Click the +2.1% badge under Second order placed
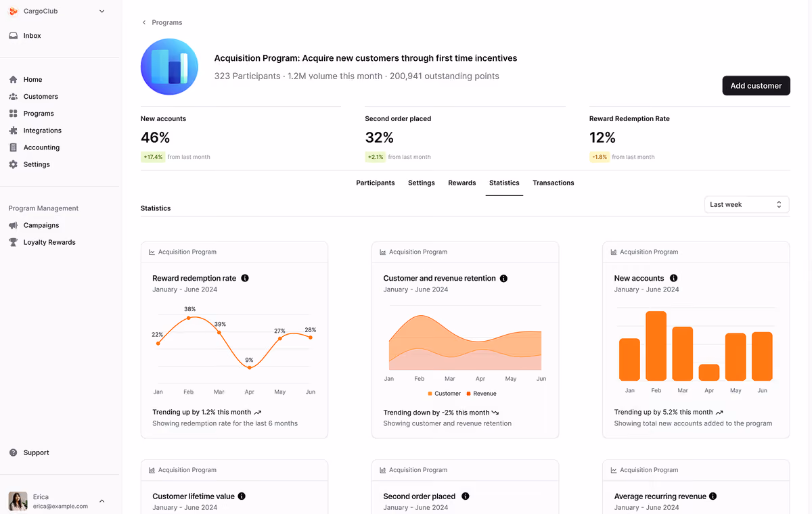The width and height of the screenshot is (812, 514). 376,157
